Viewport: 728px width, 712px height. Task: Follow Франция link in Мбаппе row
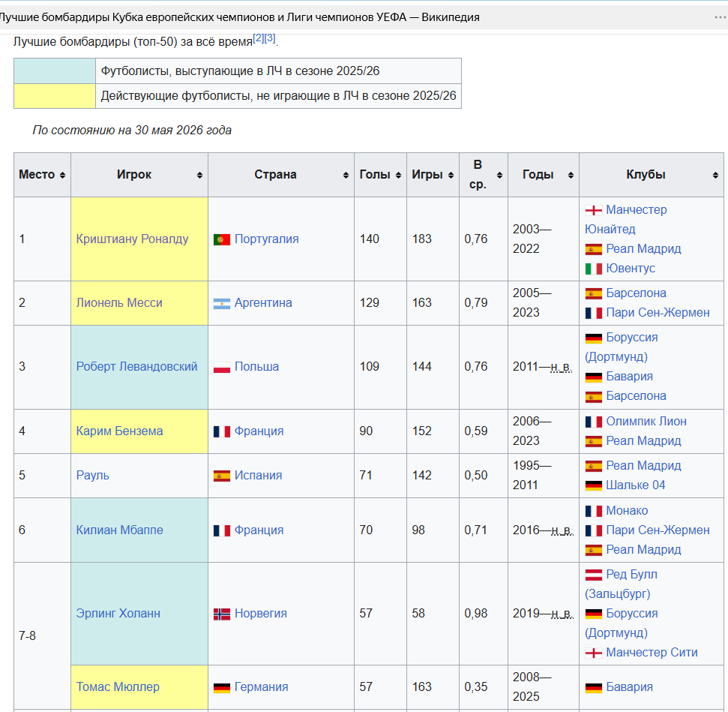(259, 530)
